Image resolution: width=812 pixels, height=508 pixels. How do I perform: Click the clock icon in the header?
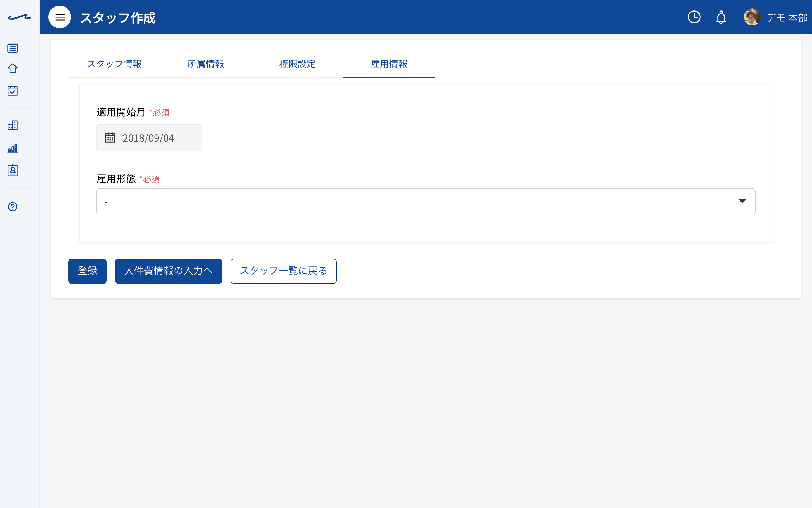point(694,17)
